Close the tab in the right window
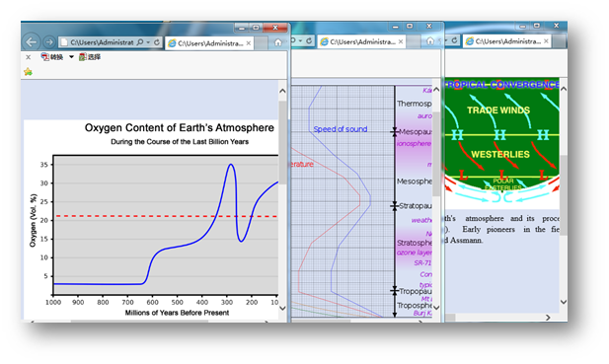The height and width of the screenshot is (364, 609). coord(546,41)
